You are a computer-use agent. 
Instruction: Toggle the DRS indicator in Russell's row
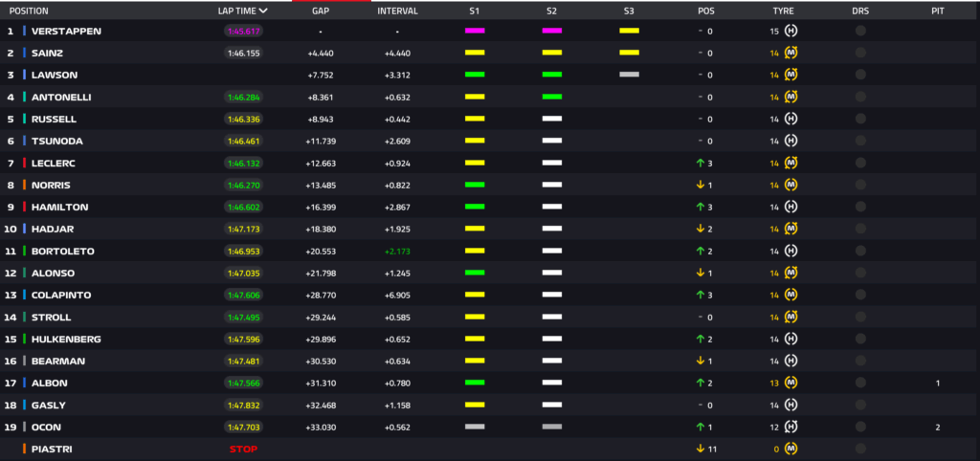click(859, 119)
